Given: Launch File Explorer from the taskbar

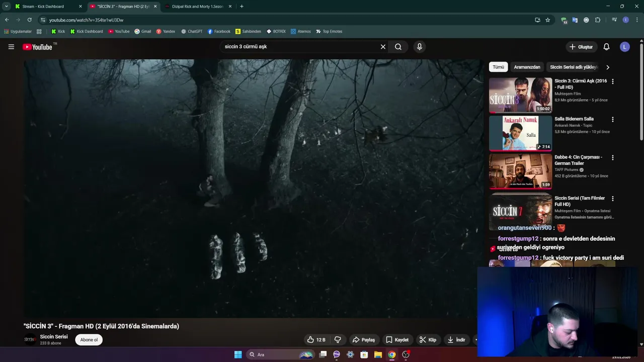Looking at the screenshot, I should point(378,354).
